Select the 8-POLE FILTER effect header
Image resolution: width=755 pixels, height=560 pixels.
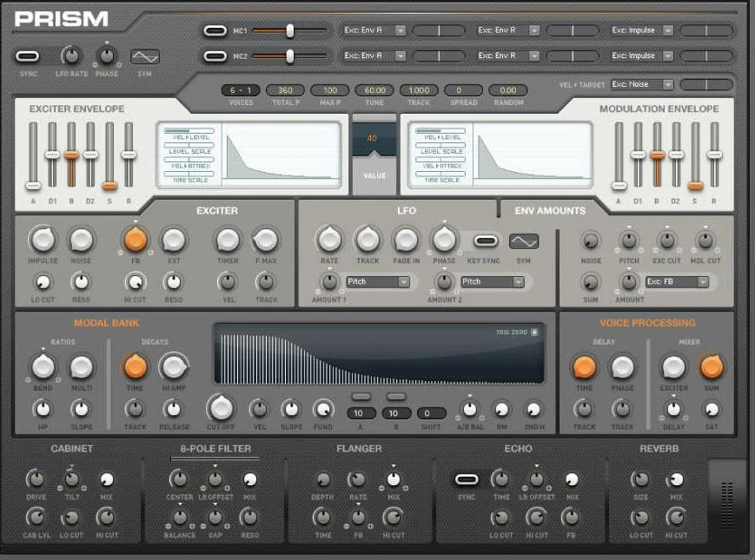pos(215,448)
